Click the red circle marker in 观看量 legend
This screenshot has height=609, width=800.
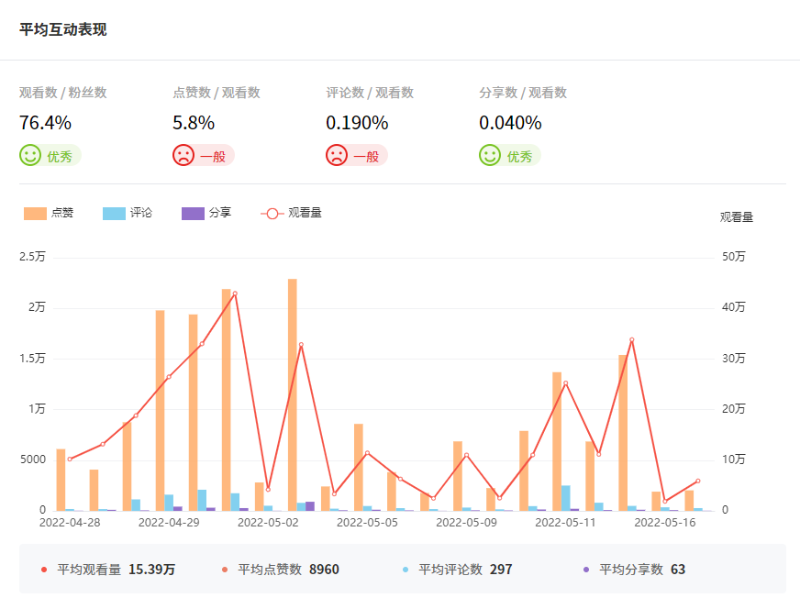click(272, 213)
